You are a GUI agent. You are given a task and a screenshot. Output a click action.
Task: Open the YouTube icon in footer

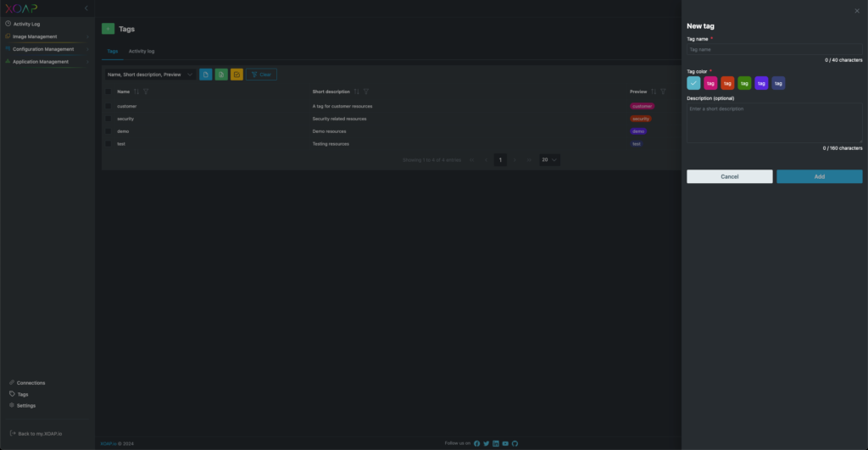(x=505, y=443)
